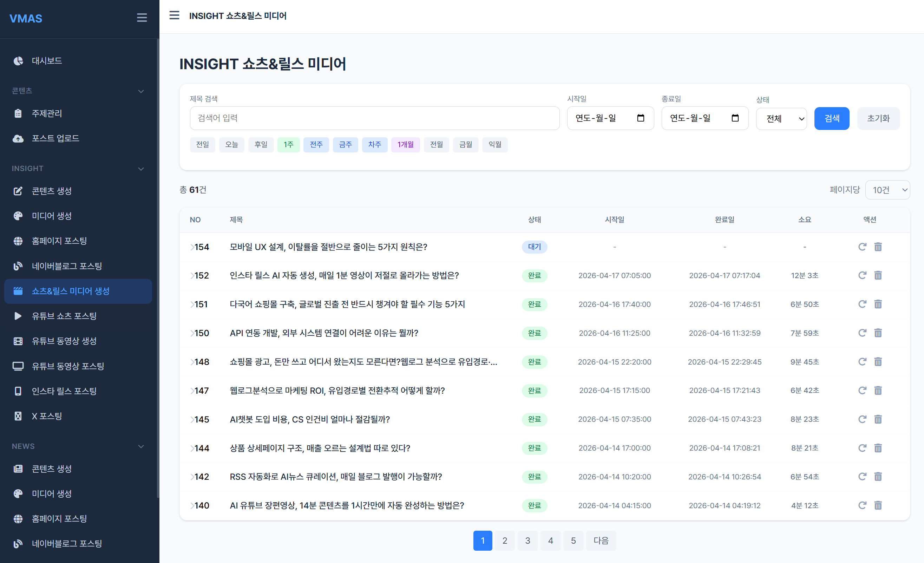Toggle the sidebar with the VMAS hamburger icon
924x563 pixels.
[142, 18]
